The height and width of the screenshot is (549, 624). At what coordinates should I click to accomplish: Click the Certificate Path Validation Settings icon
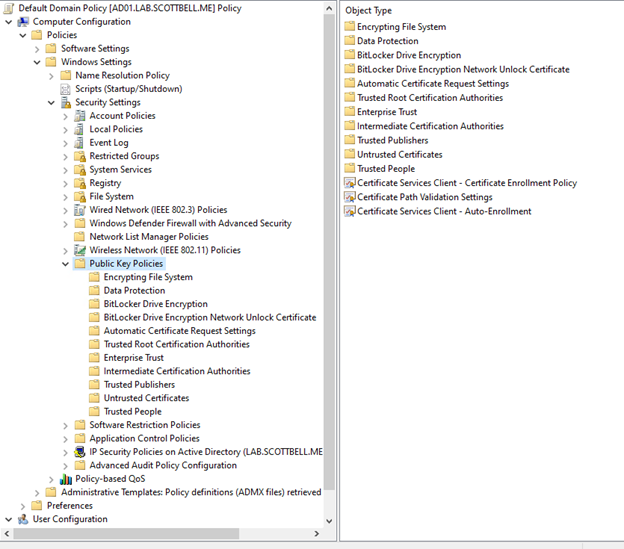pyautogui.click(x=349, y=197)
